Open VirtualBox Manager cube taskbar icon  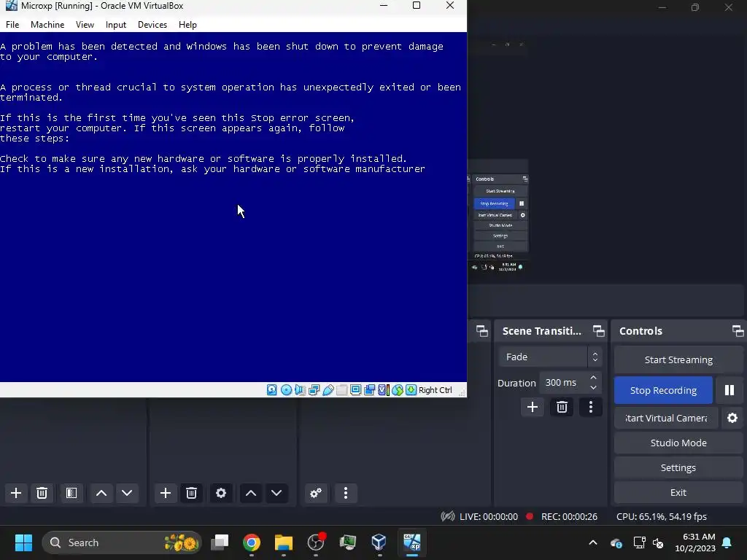coord(379,542)
